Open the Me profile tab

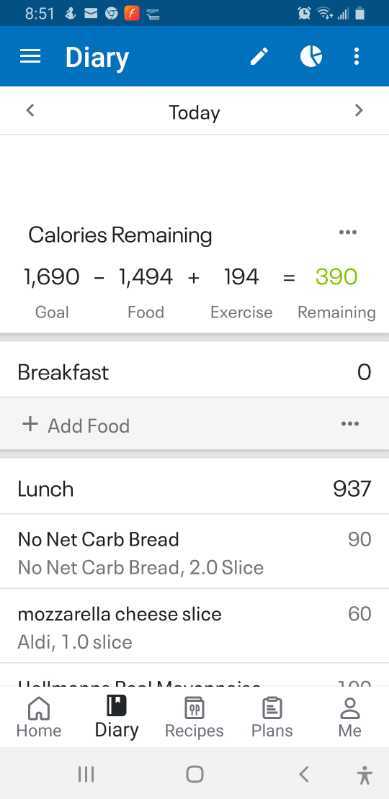point(350,717)
